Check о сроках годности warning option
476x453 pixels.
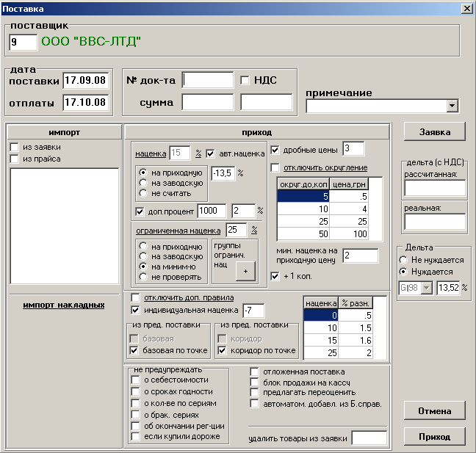coord(135,391)
